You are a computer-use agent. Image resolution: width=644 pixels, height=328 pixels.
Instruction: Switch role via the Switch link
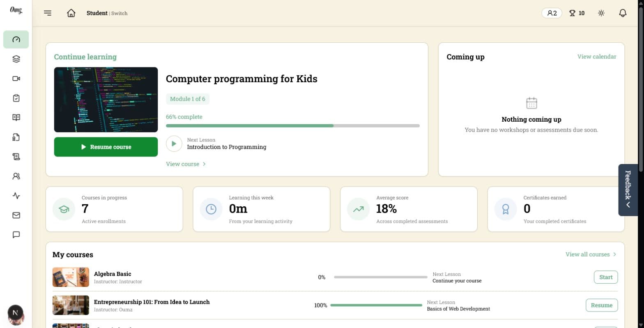click(120, 13)
